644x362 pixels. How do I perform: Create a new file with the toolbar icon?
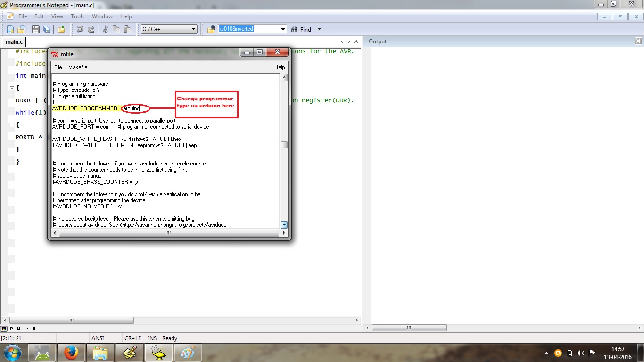(10, 29)
